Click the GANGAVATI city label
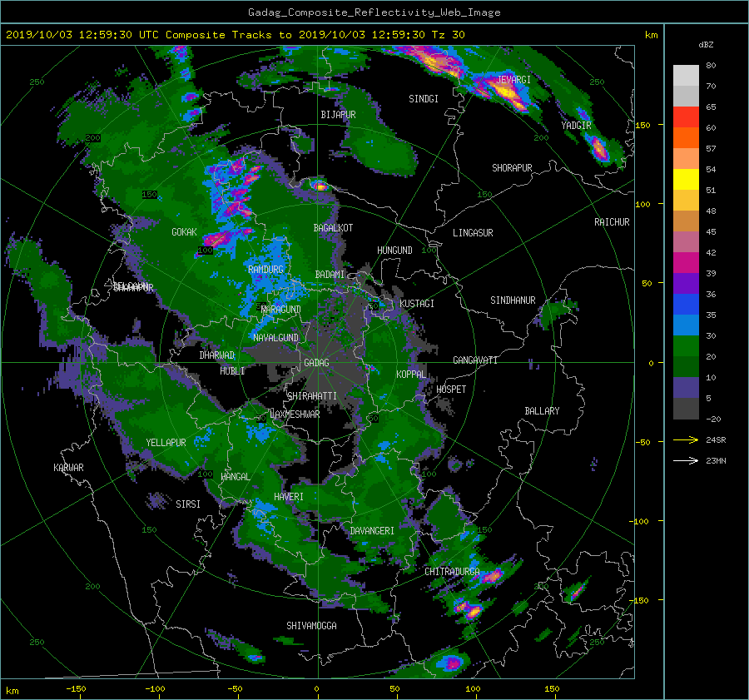The height and width of the screenshot is (700, 749). pos(475,360)
